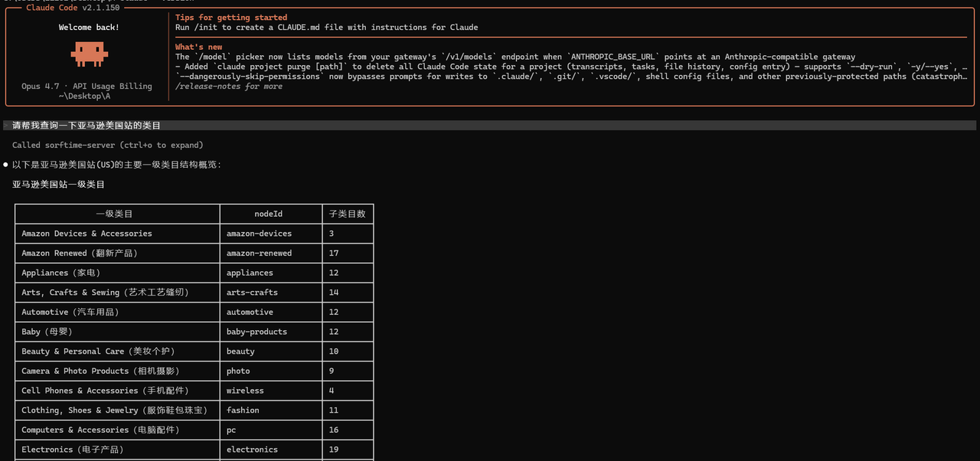Viewport: 980px width, 461px height.
Task: Click the count '4' in Cell Phones row
Action: point(332,391)
